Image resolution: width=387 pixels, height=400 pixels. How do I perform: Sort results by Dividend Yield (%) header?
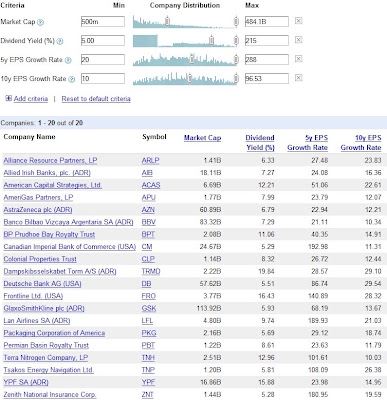point(260,143)
